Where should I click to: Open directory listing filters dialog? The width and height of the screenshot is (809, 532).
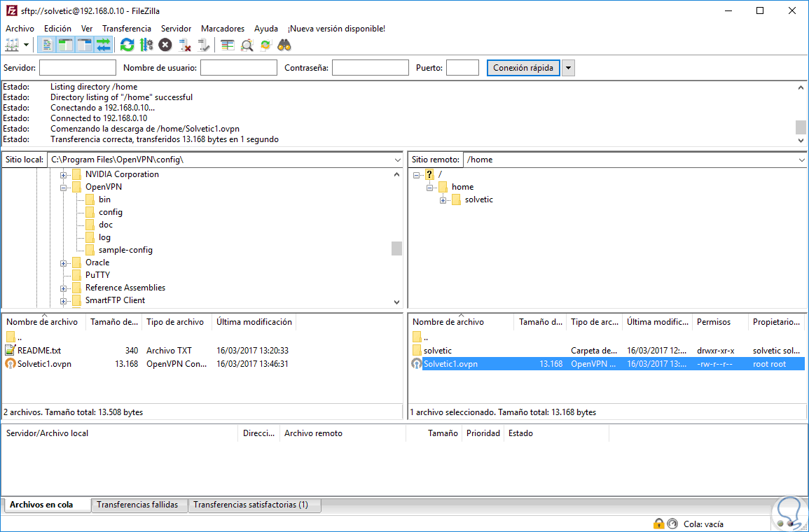point(228,45)
